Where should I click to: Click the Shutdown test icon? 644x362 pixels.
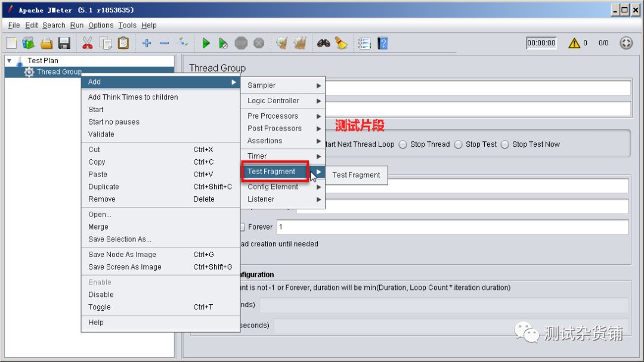[x=259, y=43]
